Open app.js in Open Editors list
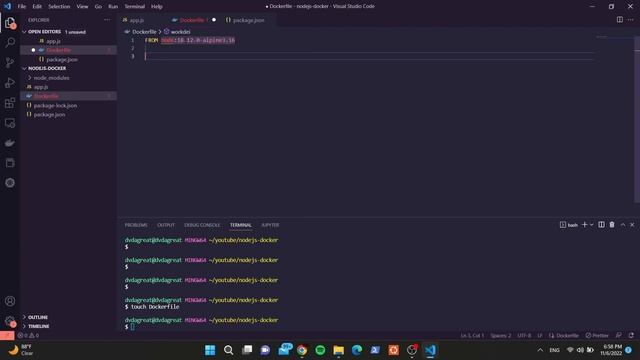640x360 pixels. (x=53, y=41)
